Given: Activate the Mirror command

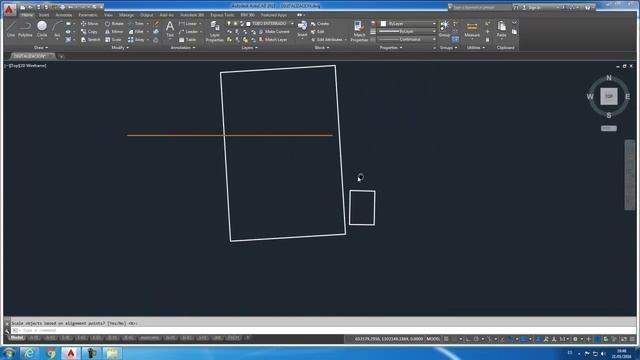Looking at the screenshot, I should click(114, 32).
